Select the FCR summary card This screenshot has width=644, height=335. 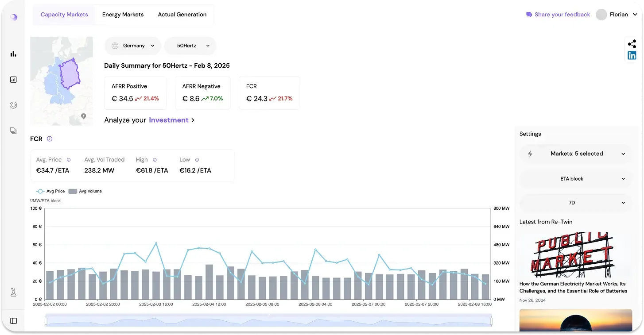[269, 93]
